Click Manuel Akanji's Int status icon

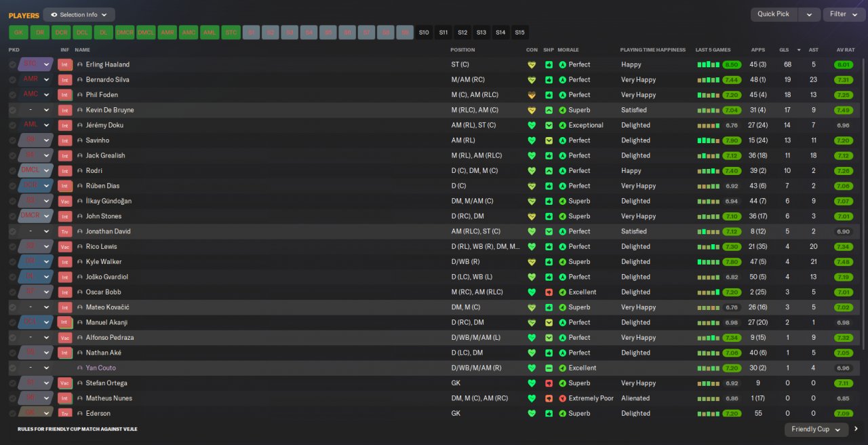[x=65, y=323]
